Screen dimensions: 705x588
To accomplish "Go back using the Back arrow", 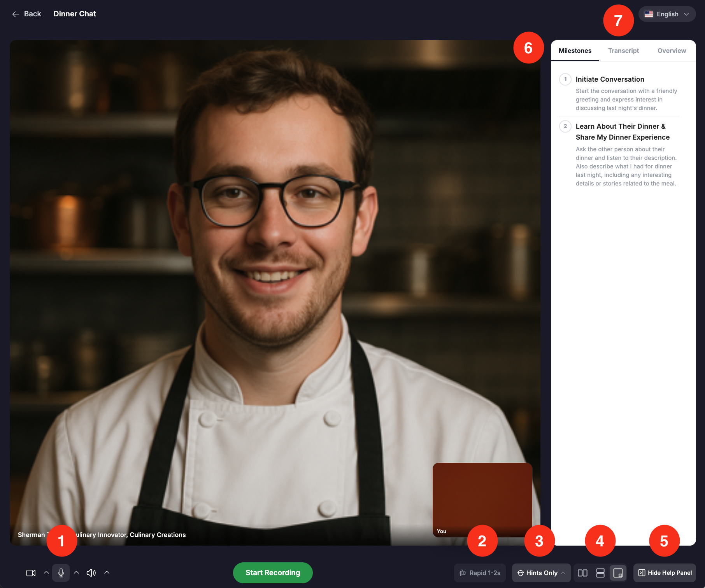I will pyautogui.click(x=26, y=14).
